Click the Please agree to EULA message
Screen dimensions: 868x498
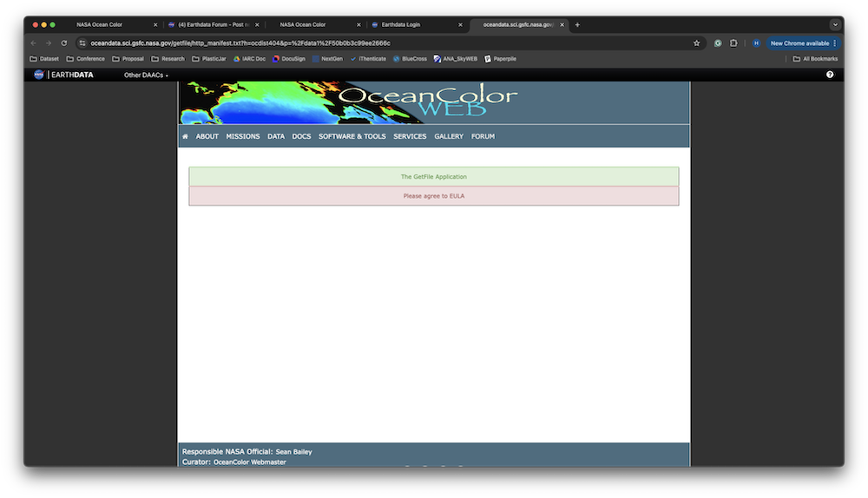pos(433,196)
